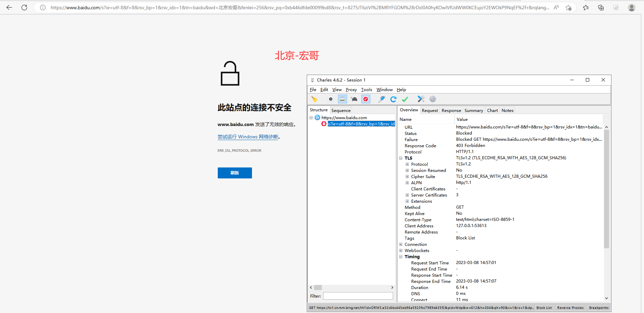Image resolution: width=644 pixels, height=313 pixels.
Task: Switch to the Sequence tab
Action: [341, 110]
